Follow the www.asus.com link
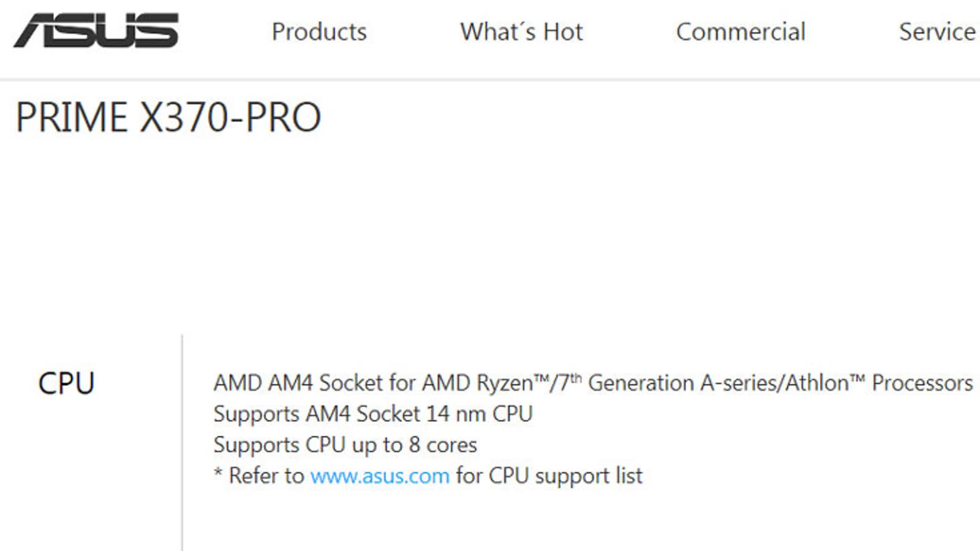 (x=380, y=476)
